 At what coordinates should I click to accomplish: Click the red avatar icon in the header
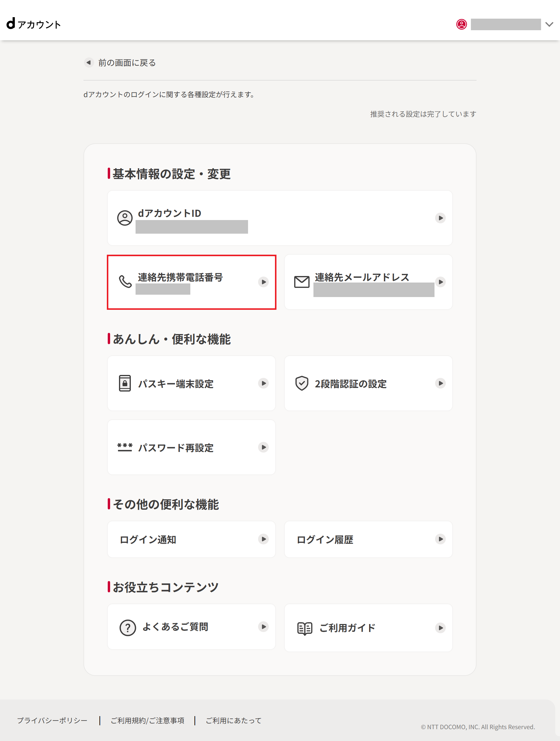[x=462, y=25]
